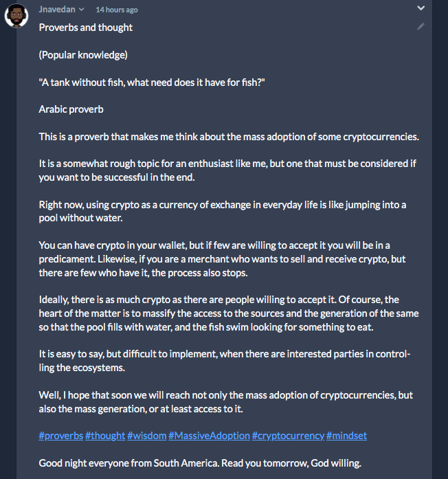Screen dimensions: 448x479
Task: Click the paragraph starting 'Well, I hope that soon'
Action: click(225, 402)
